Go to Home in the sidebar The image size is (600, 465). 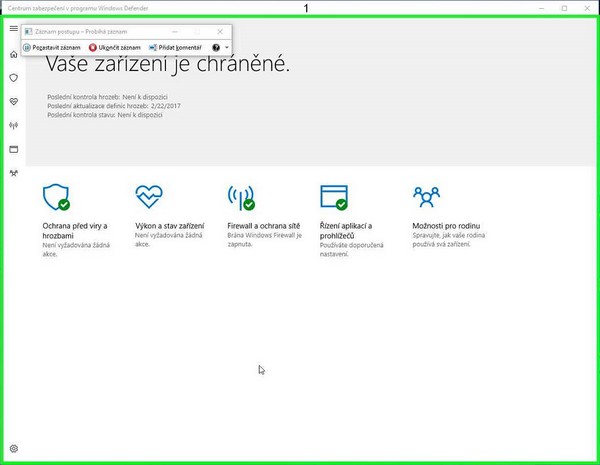point(14,54)
